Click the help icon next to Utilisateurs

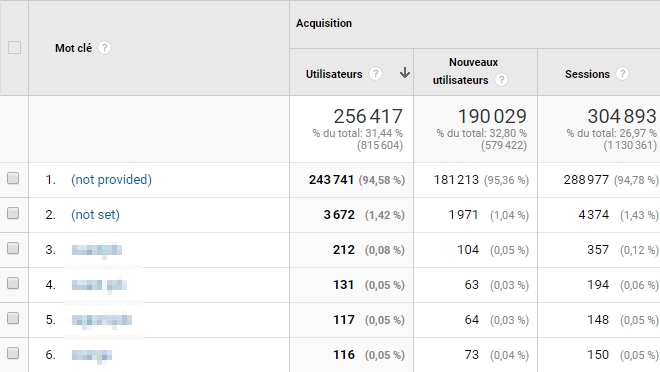point(375,74)
